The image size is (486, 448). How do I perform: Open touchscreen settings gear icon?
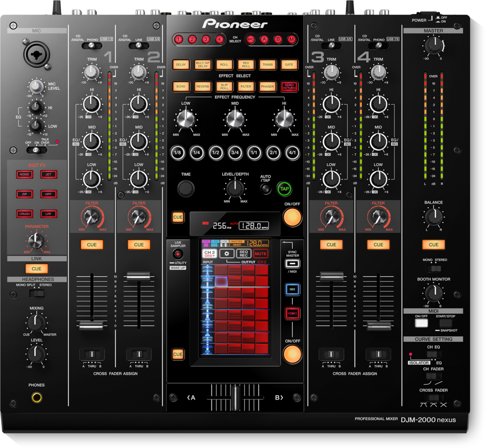(227, 254)
